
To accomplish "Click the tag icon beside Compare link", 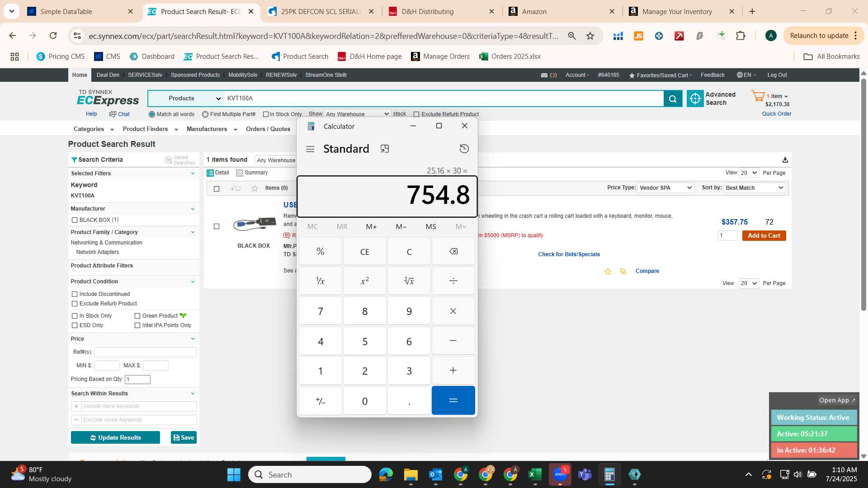I will click(623, 272).
